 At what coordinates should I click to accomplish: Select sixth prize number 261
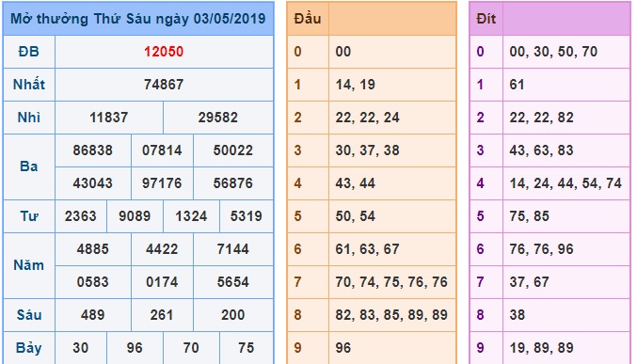162,315
